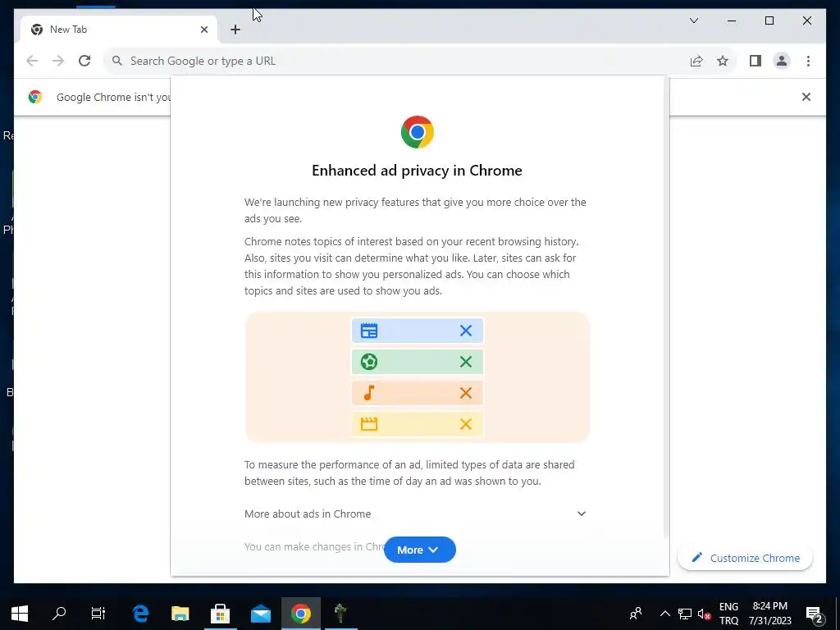
Task: Click the blue More button
Action: pos(419,550)
